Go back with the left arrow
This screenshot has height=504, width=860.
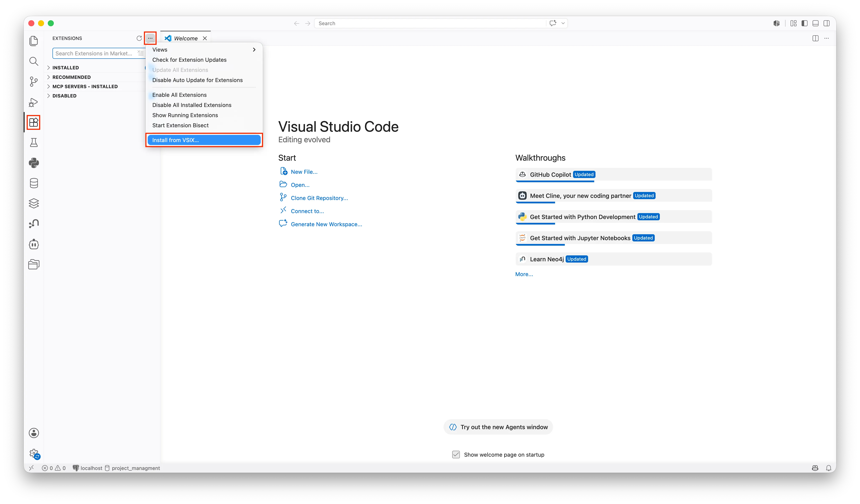[296, 23]
